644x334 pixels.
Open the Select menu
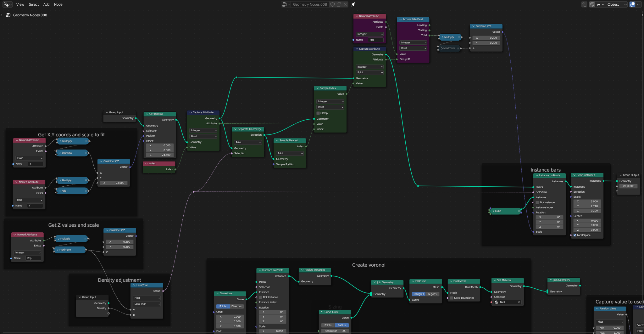34,4
